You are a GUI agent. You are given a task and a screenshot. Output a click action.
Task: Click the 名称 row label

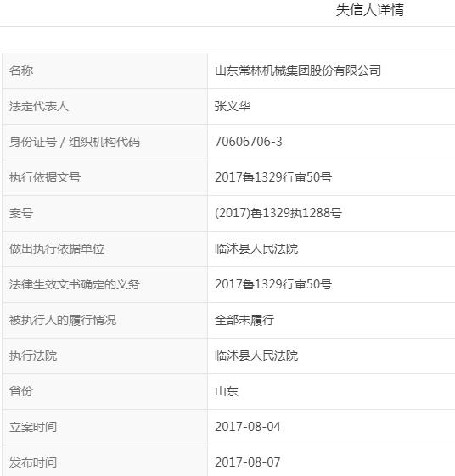coord(21,70)
